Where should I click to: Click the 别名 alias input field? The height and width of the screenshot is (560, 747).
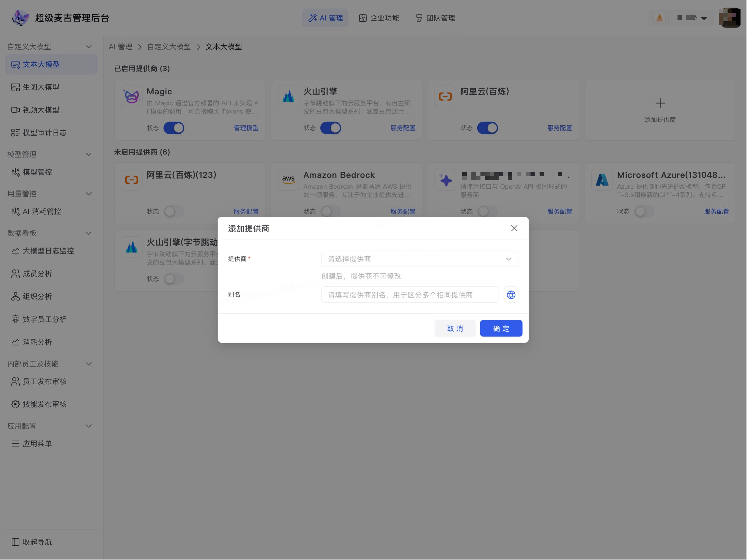[410, 295]
